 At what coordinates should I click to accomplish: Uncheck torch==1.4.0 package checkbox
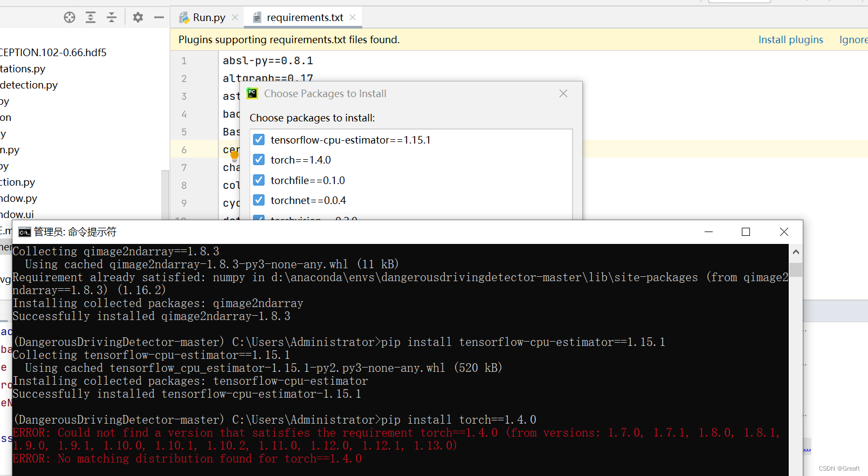pyautogui.click(x=259, y=160)
